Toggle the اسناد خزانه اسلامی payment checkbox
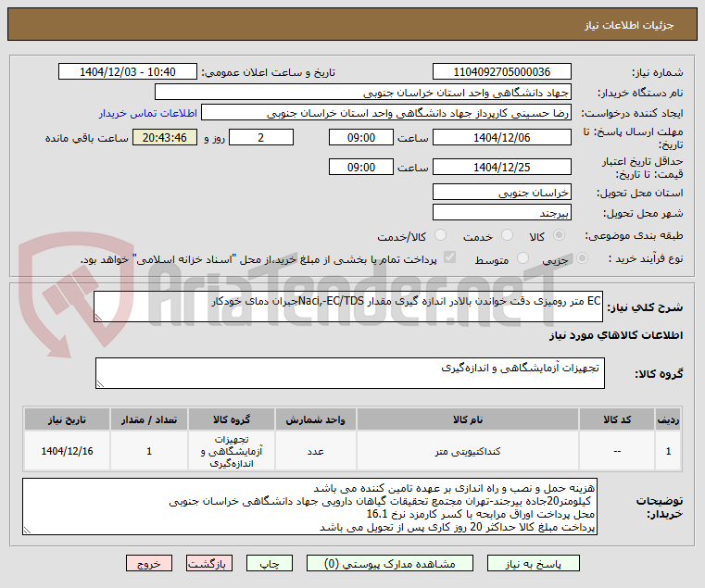This screenshot has width=705, height=588. [449, 257]
